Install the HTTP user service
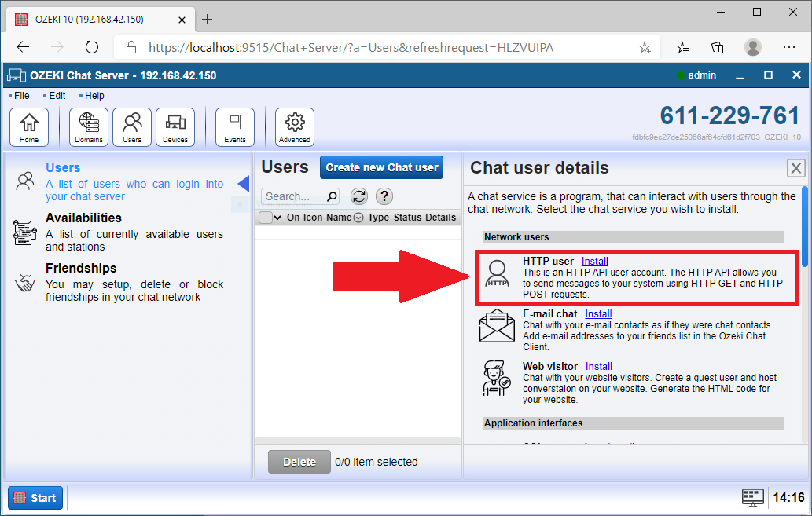The width and height of the screenshot is (812, 516). coord(594,261)
